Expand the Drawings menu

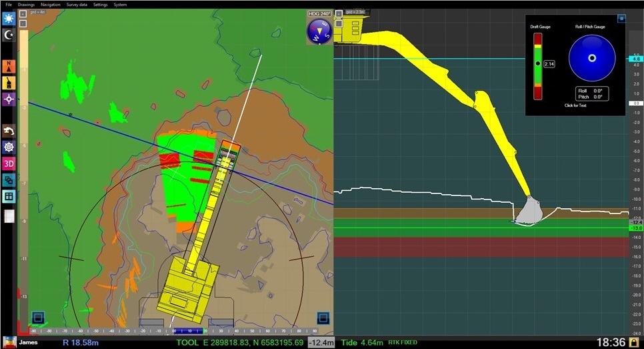pos(26,4)
